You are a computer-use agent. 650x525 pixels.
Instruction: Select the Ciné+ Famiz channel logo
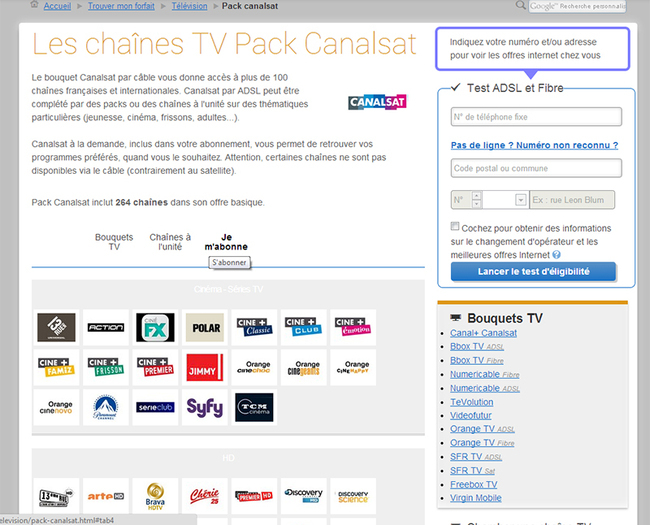(x=56, y=367)
